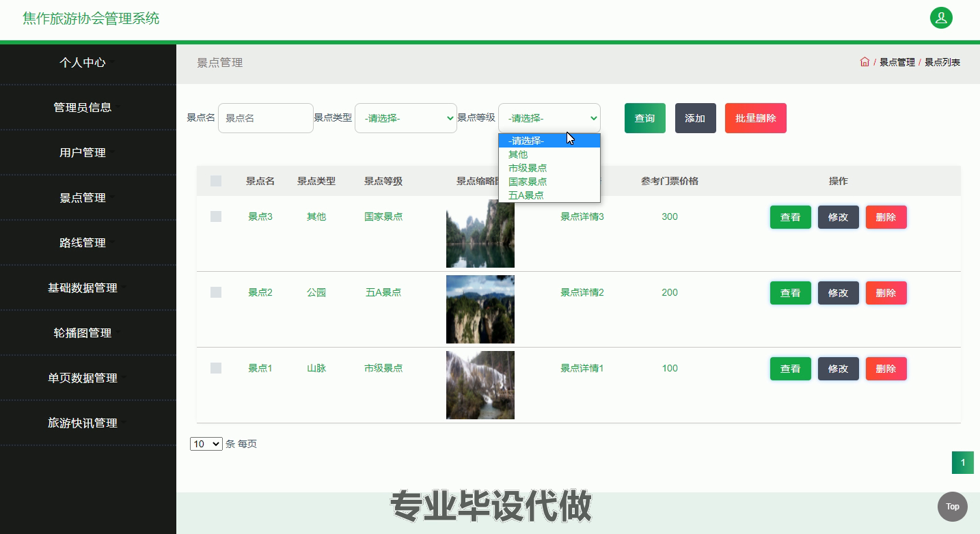Click 修改 for 景点2 row
The height and width of the screenshot is (534, 980).
(x=839, y=293)
